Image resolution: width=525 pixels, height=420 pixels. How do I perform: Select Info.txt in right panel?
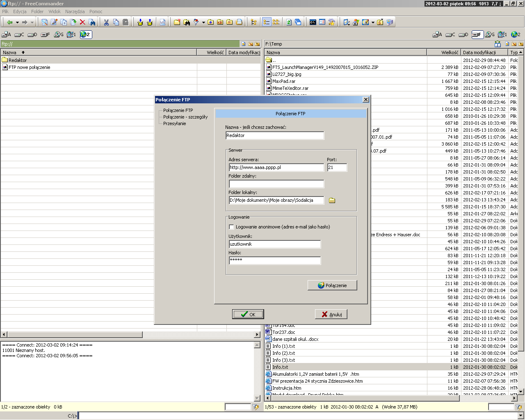280,367
